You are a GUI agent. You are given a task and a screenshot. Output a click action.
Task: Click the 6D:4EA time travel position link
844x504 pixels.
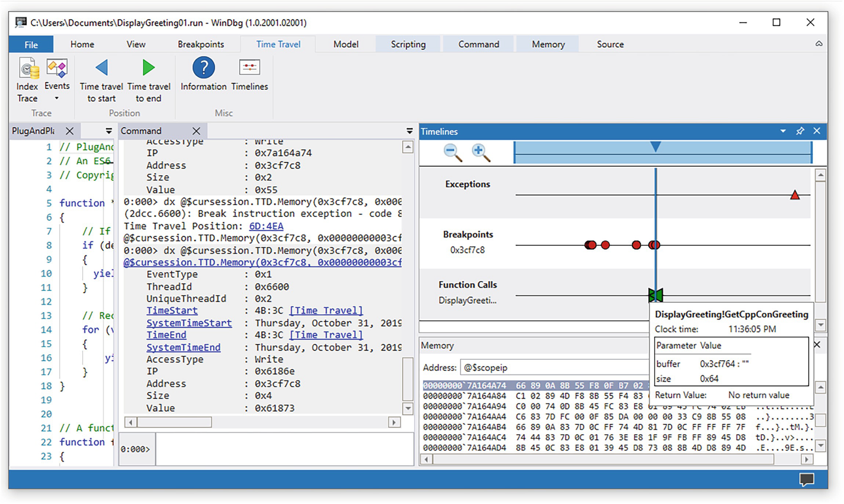[x=266, y=226]
